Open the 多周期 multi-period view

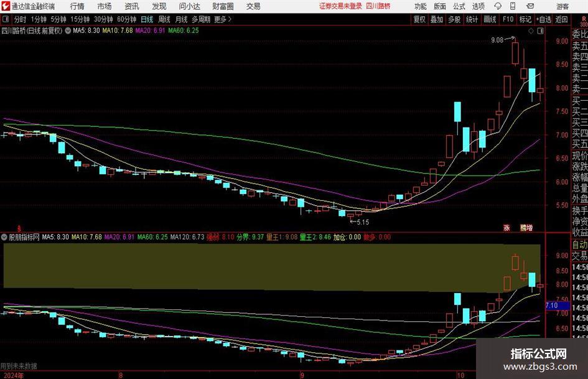click(x=201, y=19)
